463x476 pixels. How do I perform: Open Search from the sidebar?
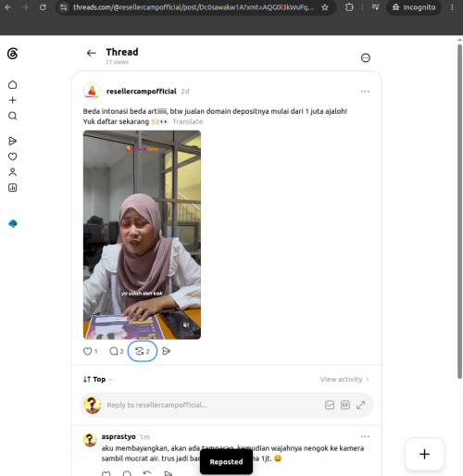tap(12, 116)
